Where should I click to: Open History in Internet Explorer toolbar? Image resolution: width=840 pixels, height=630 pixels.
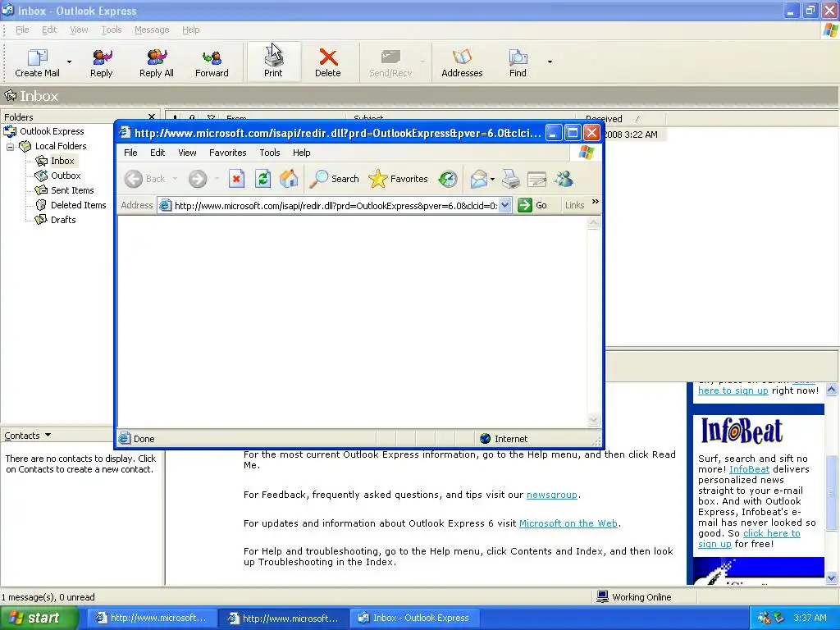click(448, 179)
